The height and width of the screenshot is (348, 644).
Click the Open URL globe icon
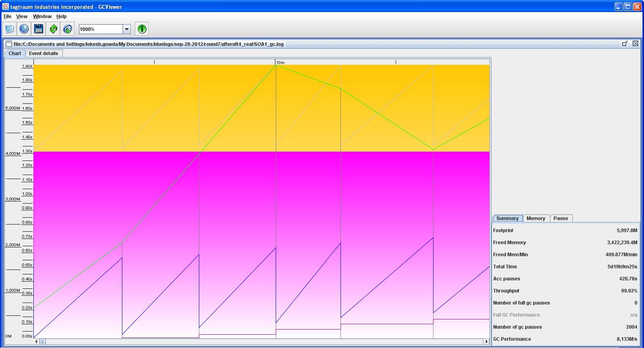[x=24, y=29]
